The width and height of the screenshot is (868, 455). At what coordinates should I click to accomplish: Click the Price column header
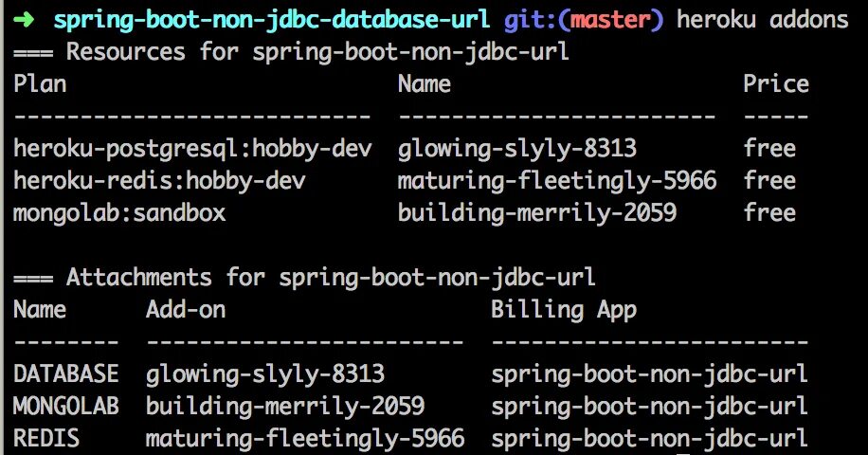coord(776,83)
